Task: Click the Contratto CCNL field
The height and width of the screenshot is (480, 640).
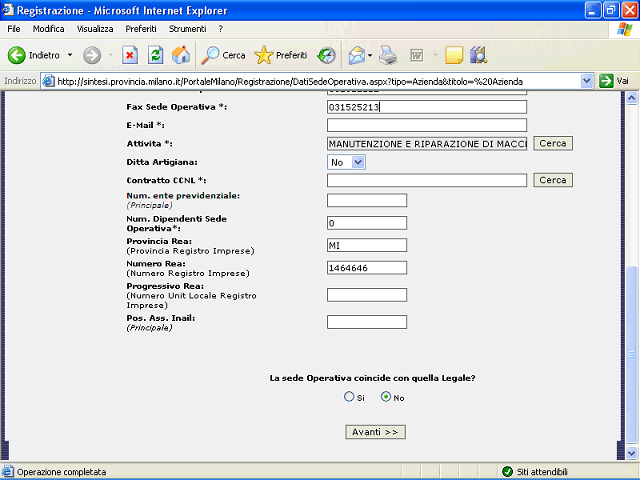Action: 427,180
